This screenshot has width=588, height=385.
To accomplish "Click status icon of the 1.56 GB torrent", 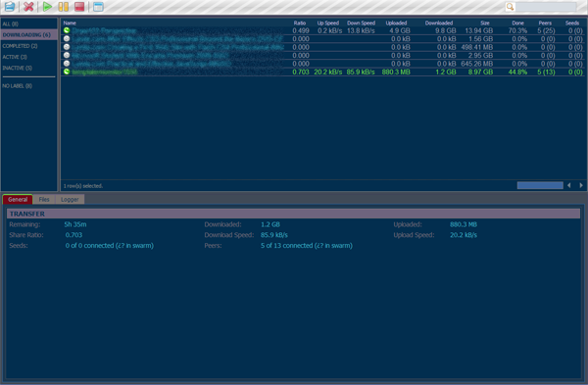I will (67, 38).
